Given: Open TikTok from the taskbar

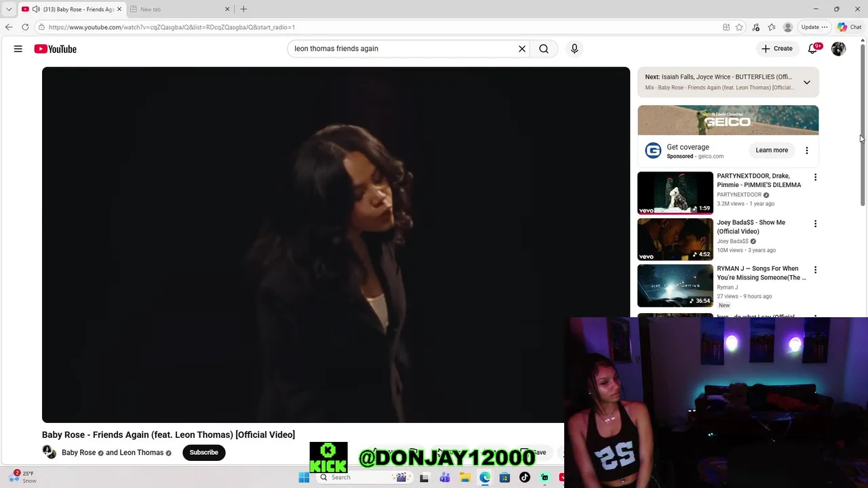Looking at the screenshot, I should (x=524, y=477).
